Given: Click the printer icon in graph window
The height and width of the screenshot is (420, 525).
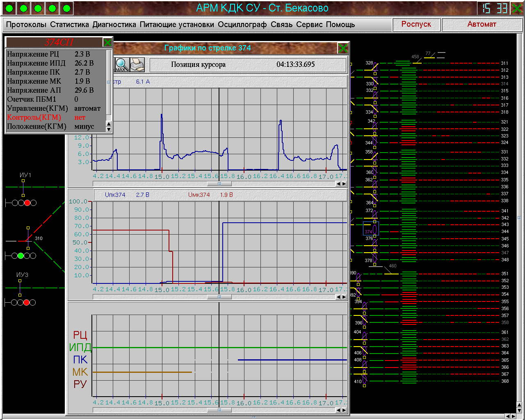Looking at the screenshot, I should pyautogui.click(x=137, y=65).
